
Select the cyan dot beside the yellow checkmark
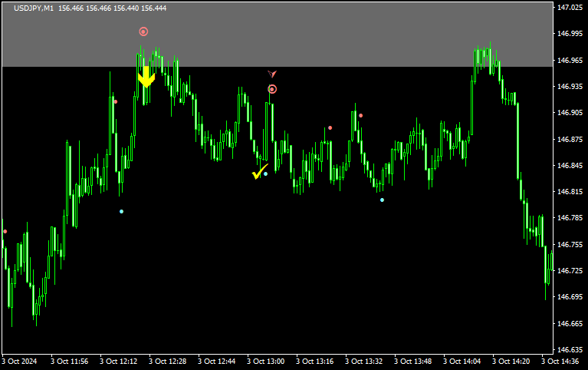point(266,173)
